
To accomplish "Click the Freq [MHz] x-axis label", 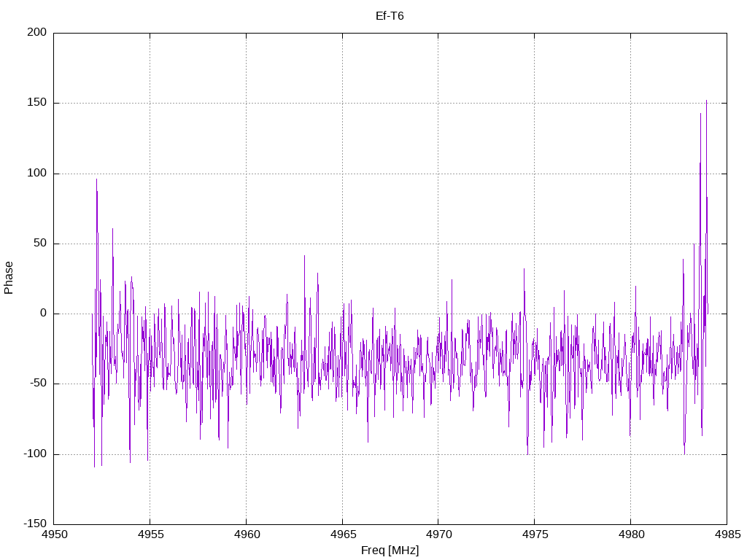I will (x=390, y=550).
